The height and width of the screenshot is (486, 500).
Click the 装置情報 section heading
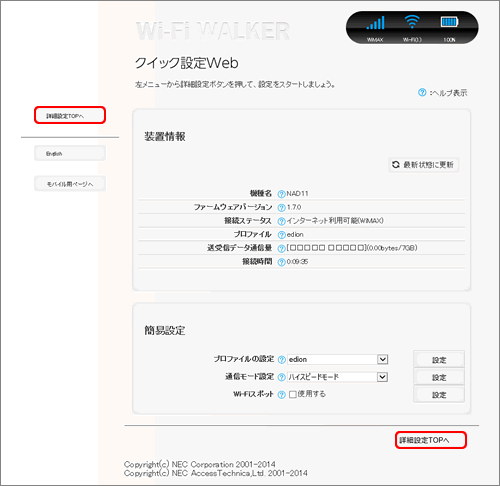click(x=165, y=136)
